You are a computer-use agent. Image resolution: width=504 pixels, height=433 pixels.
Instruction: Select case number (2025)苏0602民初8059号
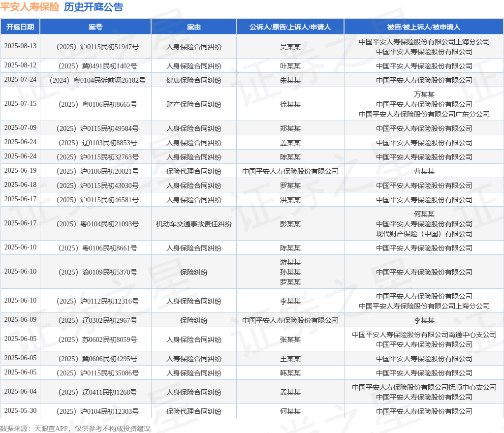pos(97,340)
